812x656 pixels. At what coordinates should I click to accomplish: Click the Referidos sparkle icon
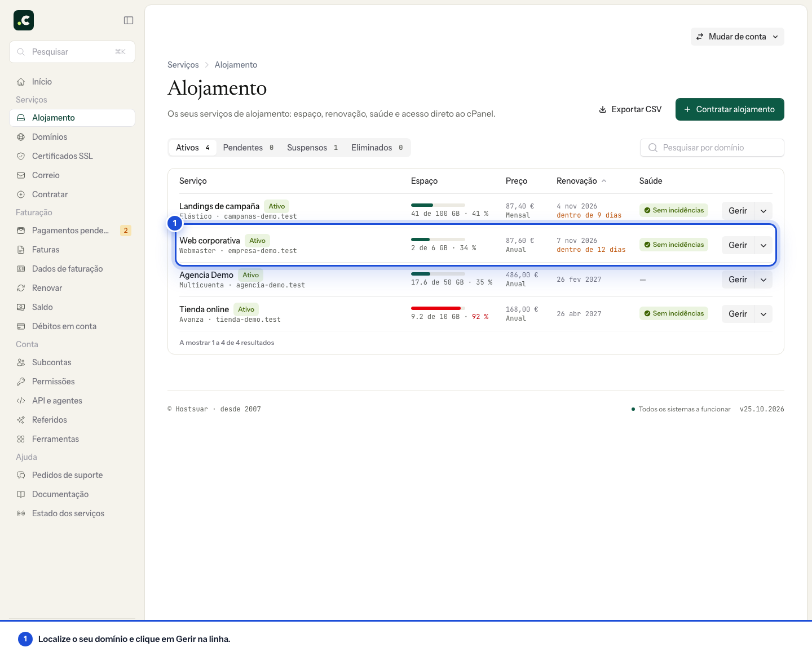21,420
